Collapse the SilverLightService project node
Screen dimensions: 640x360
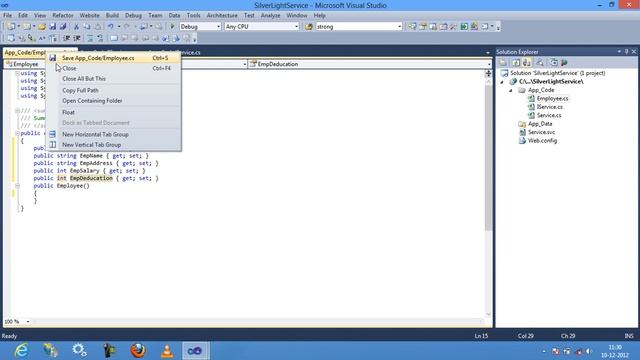502,82
